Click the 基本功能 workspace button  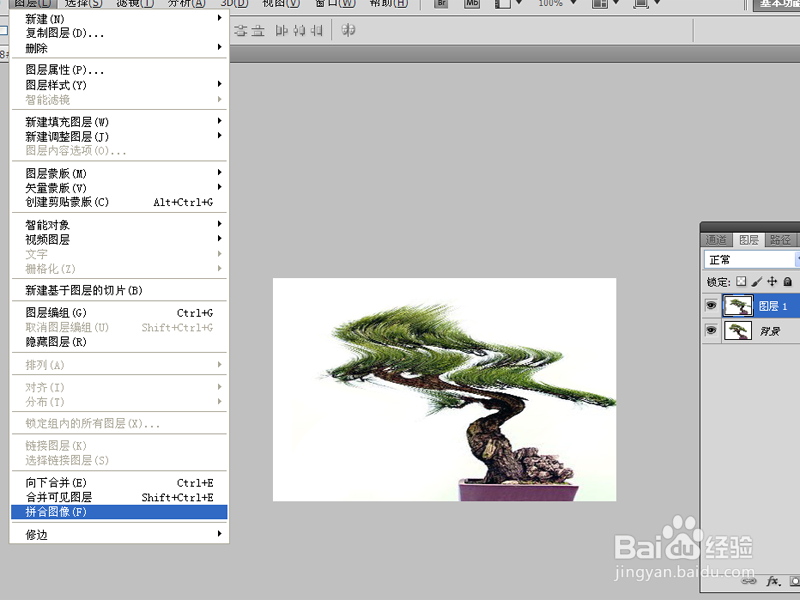coord(778,4)
